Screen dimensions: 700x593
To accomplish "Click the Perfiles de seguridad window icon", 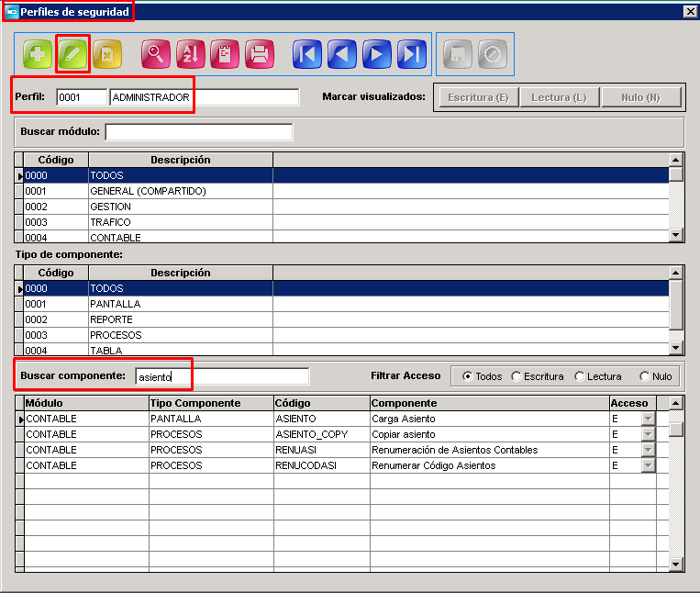I will [x=12, y=12].
